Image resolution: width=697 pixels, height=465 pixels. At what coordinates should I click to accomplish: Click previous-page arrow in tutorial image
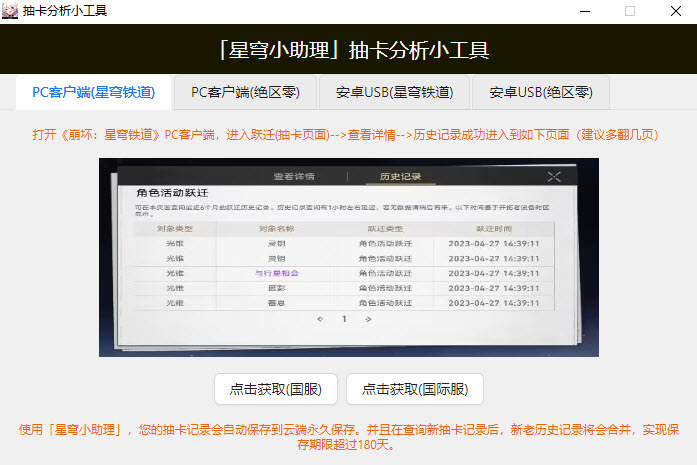(319, 319)
